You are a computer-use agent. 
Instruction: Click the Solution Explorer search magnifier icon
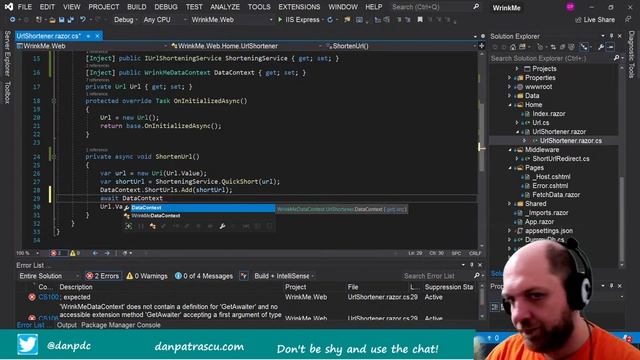tap(616, 58)
